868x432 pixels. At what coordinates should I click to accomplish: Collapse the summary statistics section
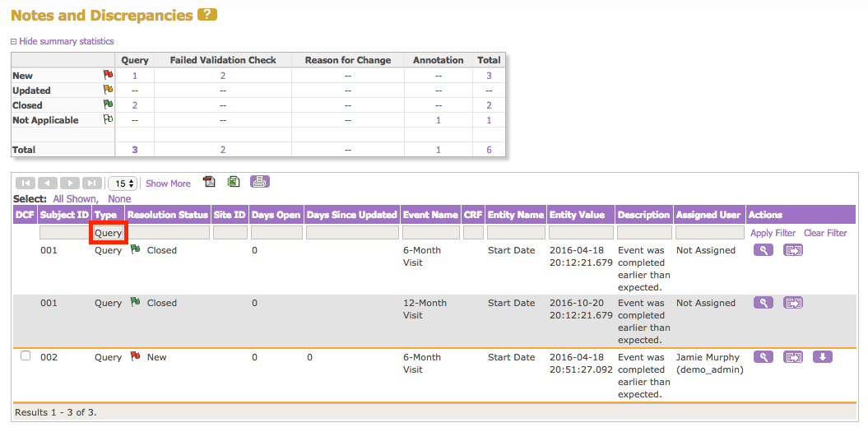point(62,41)
